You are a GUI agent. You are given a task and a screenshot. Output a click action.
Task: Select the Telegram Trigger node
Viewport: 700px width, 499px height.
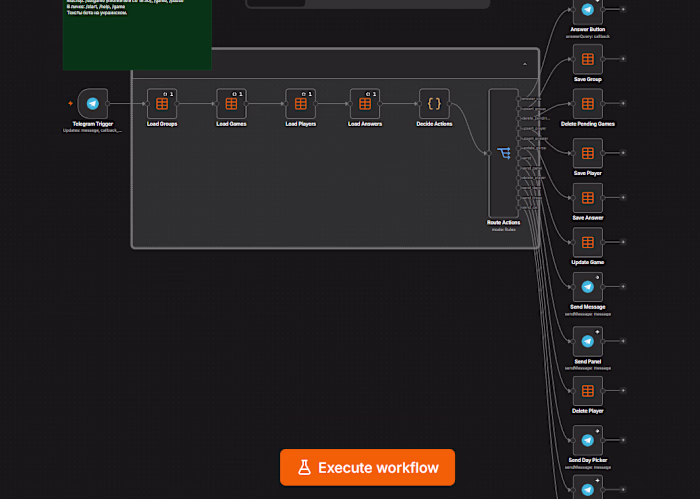[x=92, y=104]
